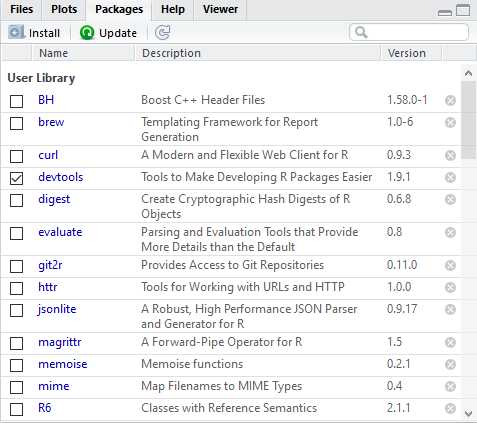
Task: Click the scrollbar down arrow
Action: pos(468,413)
